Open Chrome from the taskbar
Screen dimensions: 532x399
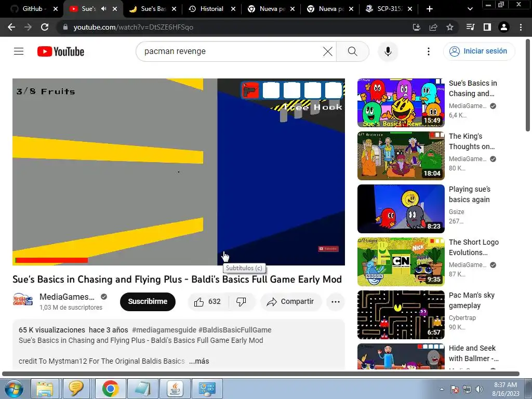point(110,389)
